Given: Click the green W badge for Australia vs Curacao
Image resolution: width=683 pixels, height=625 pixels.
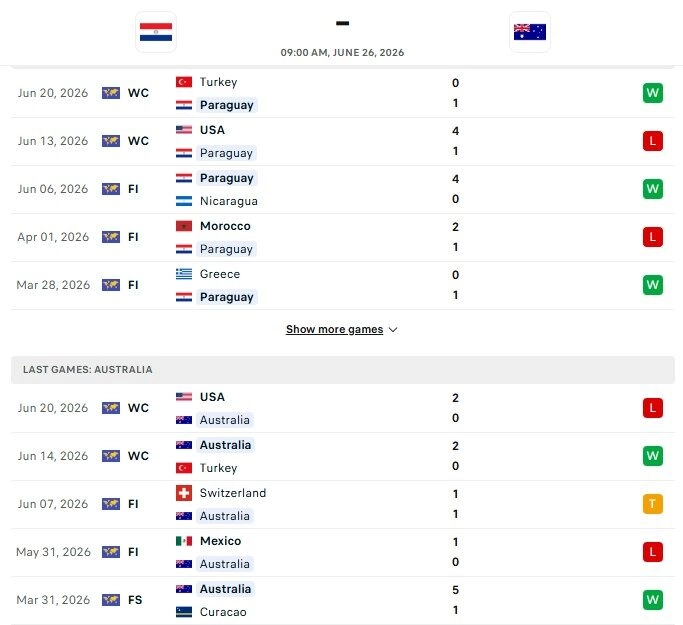Looking at the screenshot, I should [x=653, y=600].
